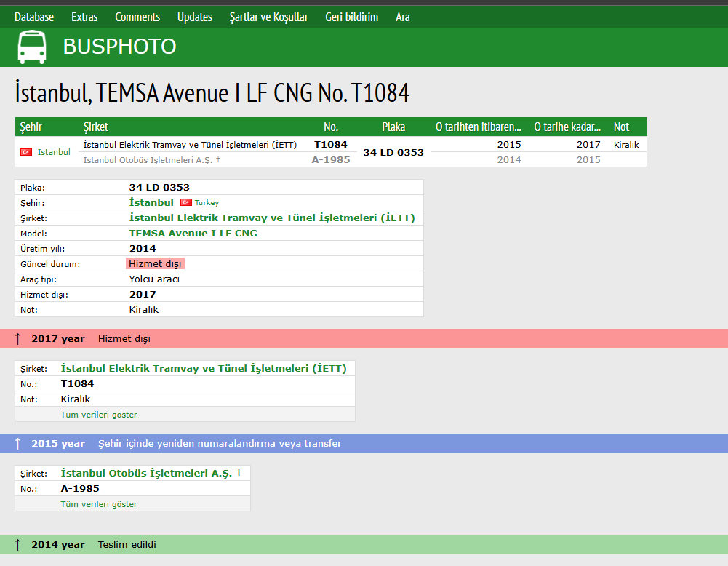This screenshot has width=728, height=566.
Task: Open Şartlar ve Koşullar page
Action: click(x=268, y=17)
